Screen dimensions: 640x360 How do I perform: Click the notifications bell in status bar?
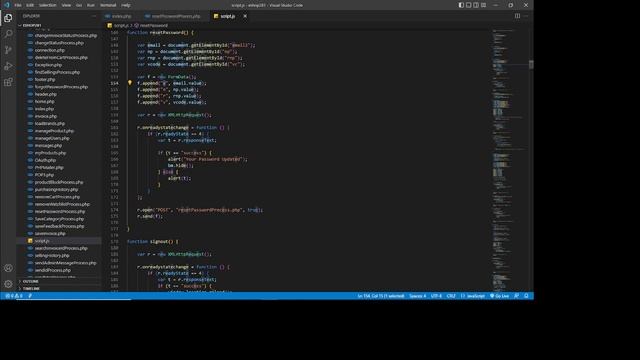pos(526,296)
